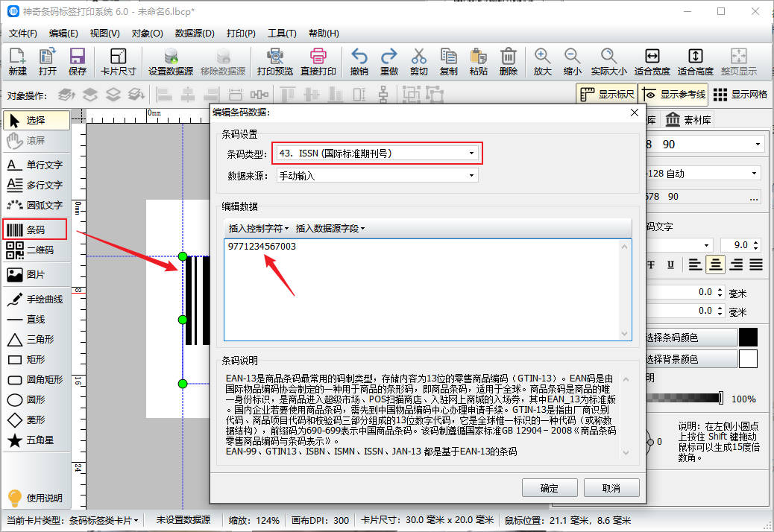The image size is (774, 532).
Task: Open 设置数据源 data source settings
Action: click(x=170, y=62)
